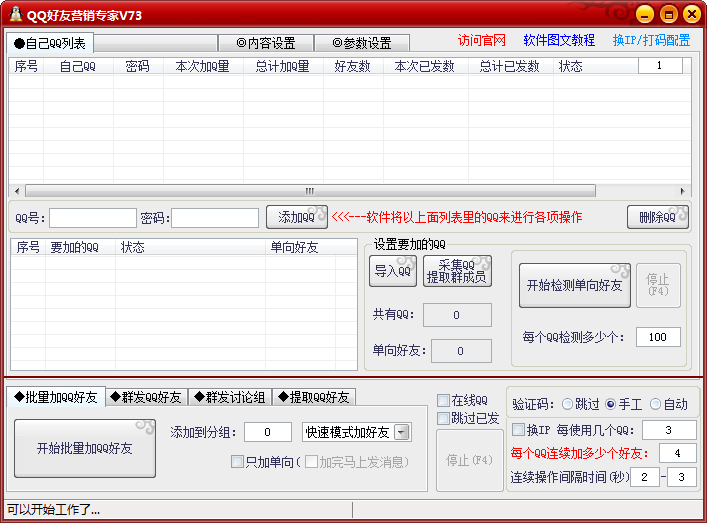Image resolution: width=707 pixels, height=523 pixels.
Task: Close the window with the X button
Action: [x=692, y=14]
